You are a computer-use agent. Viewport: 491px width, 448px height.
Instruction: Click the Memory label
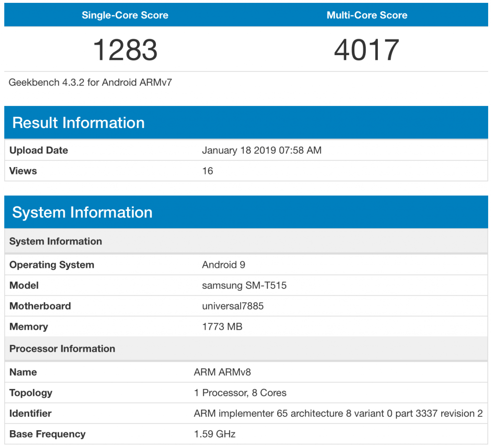point(29,327)
